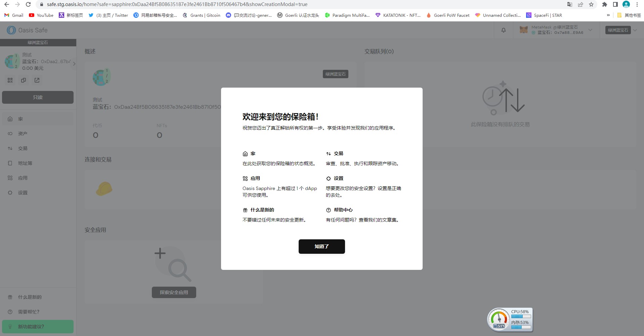Open the Gmail bookmark
This screenshot has height=336, width=644.
[x=14, y=15]
